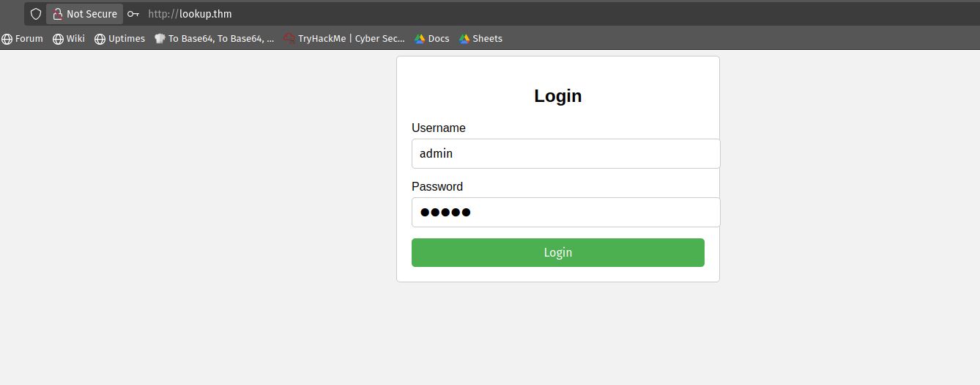Click the TryHackMe bookmark's red icon
The height and width of the screenshot is (385, 980).
coord(289,39)
